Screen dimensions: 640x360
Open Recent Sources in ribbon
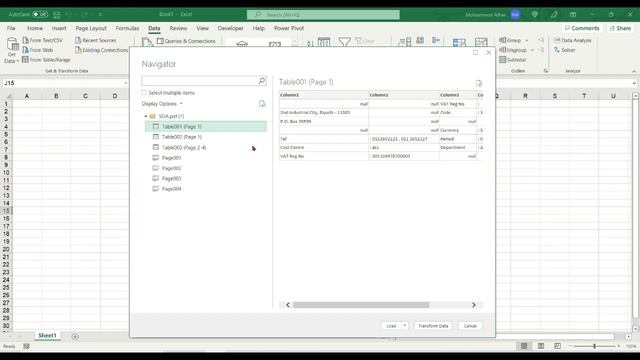point(96,40)
